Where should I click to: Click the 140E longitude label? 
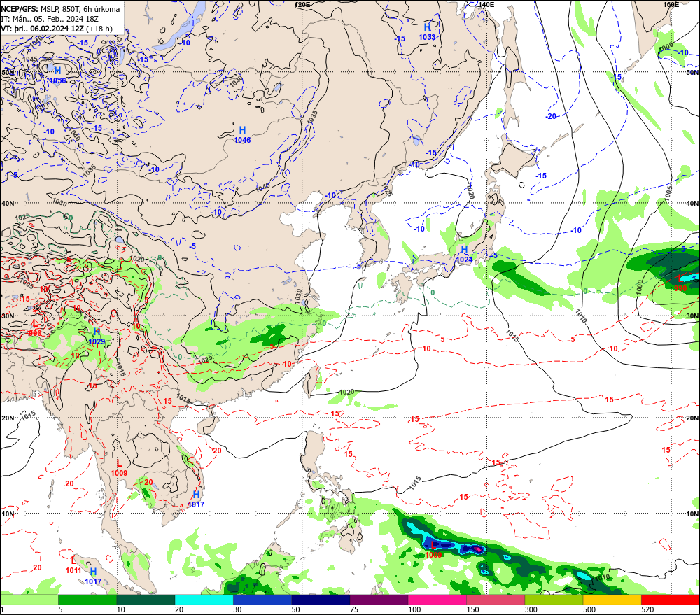pyautogui.click(x=486, y=4)
